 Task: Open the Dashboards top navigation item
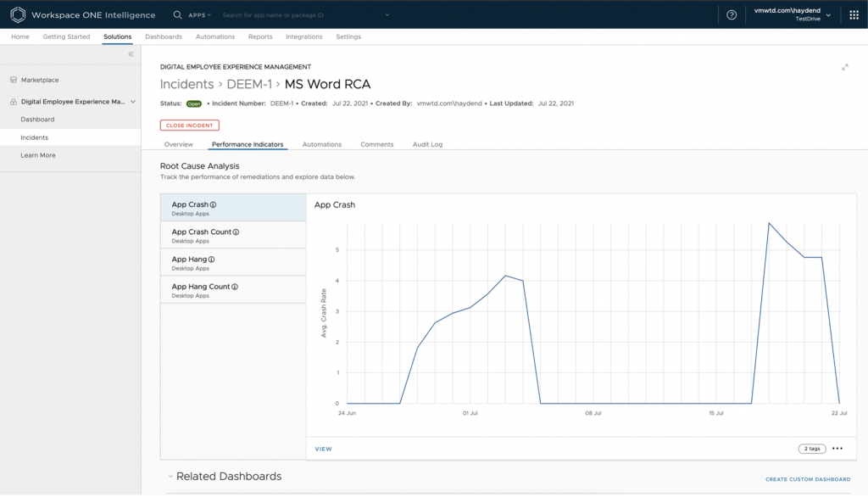click(164, 36)
